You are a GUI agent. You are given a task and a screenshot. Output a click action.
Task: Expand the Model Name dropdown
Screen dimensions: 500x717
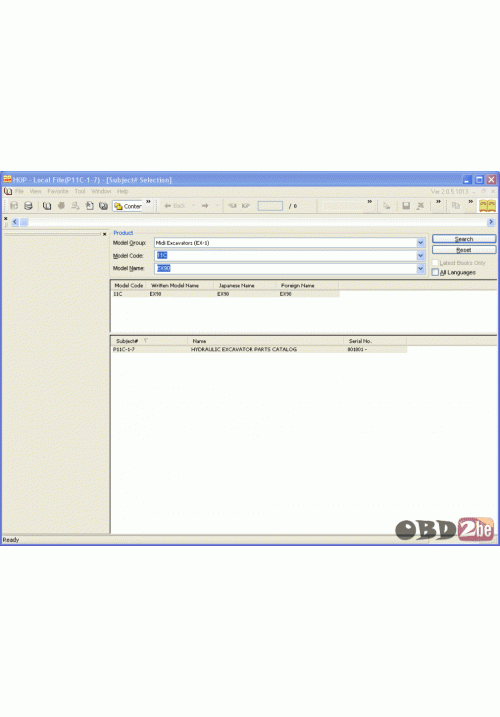420,268
